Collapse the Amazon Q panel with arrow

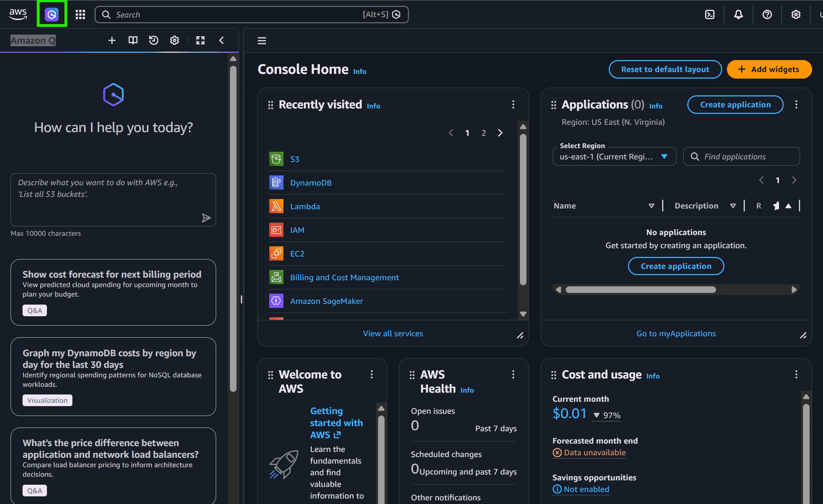tap(221, 40)
